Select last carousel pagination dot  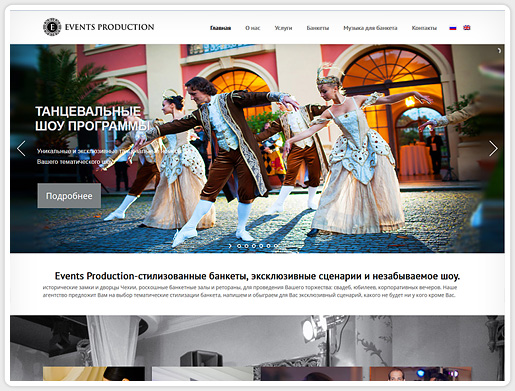click(x=276, y=246)
